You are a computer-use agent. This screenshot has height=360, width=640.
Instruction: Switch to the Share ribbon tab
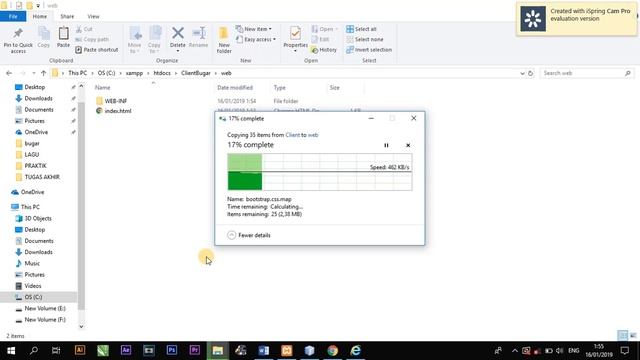tap(67, 16)
